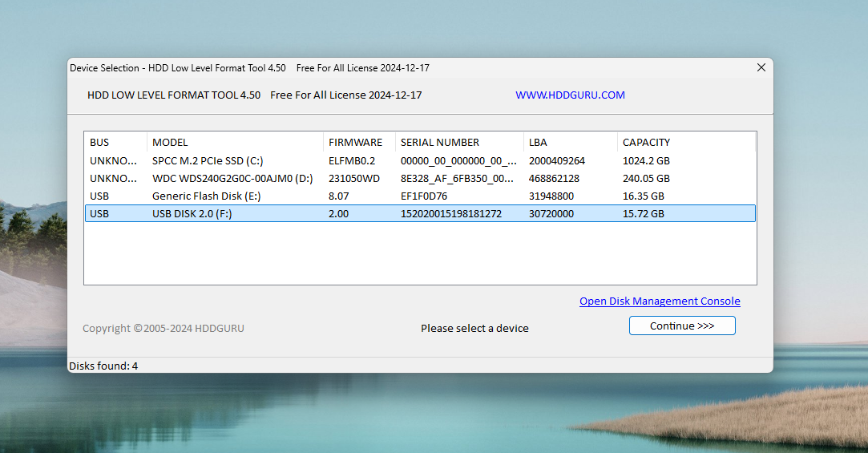Click USB bus cell of Generic Flash Disk

pos(99,196)
